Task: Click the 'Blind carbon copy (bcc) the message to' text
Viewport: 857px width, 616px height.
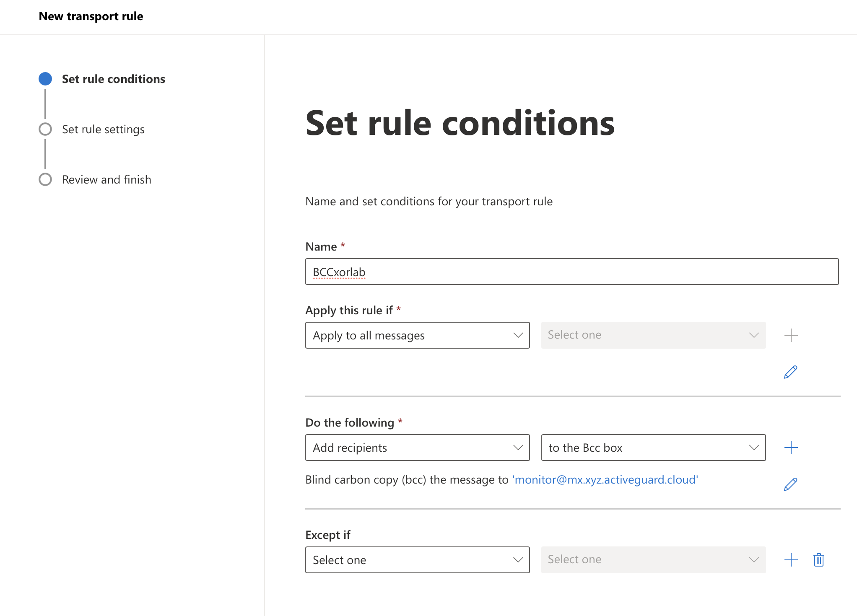Action: click(407, 480)
